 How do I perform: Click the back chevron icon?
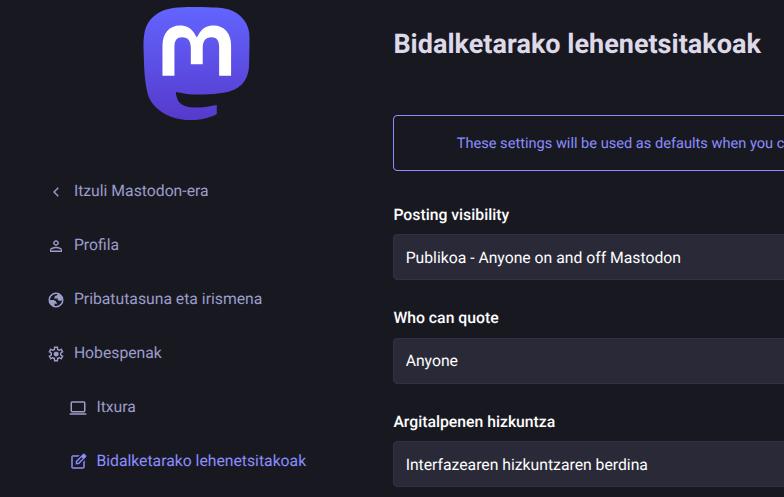pos(56,191)
